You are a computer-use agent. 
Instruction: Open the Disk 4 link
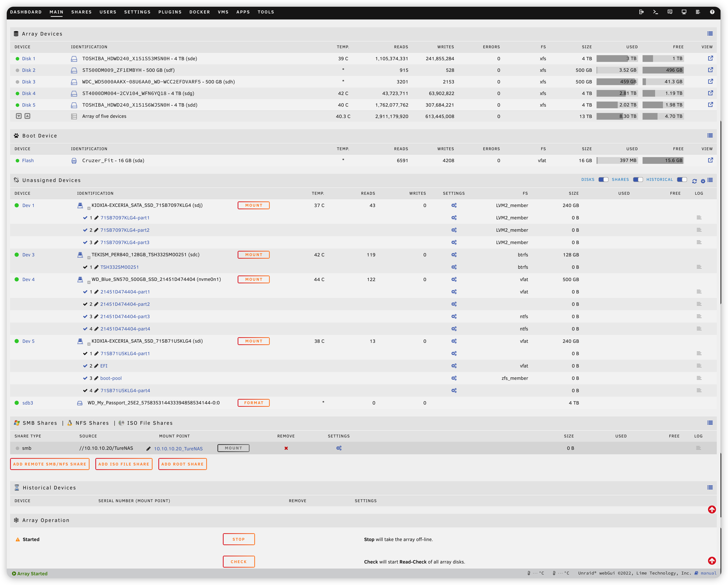(x=29, y=93)
